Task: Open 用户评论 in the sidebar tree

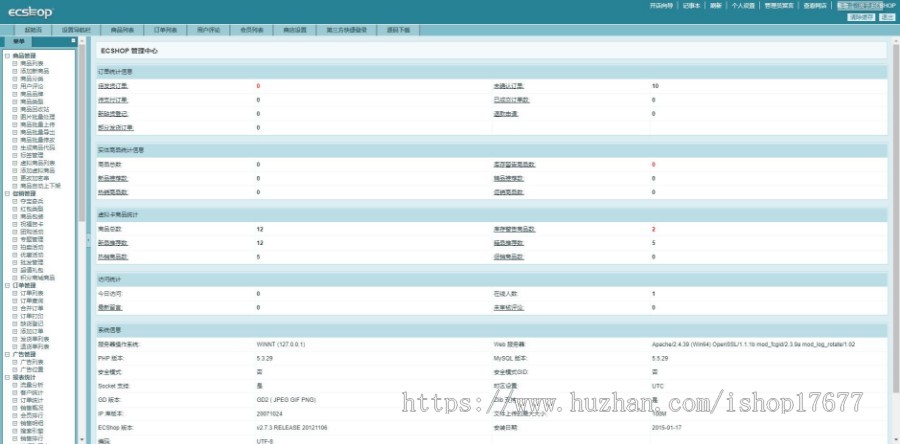Action: (31, 86)
